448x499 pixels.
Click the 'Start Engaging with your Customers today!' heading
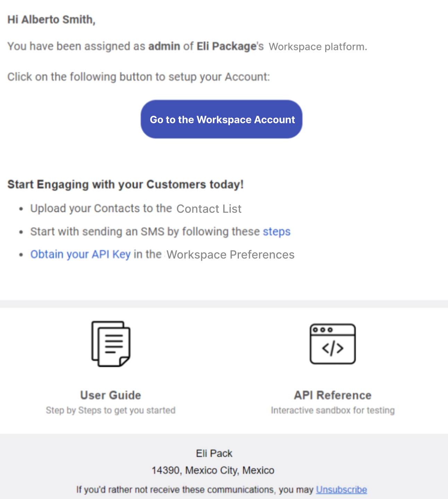click(x=126, y=184)
